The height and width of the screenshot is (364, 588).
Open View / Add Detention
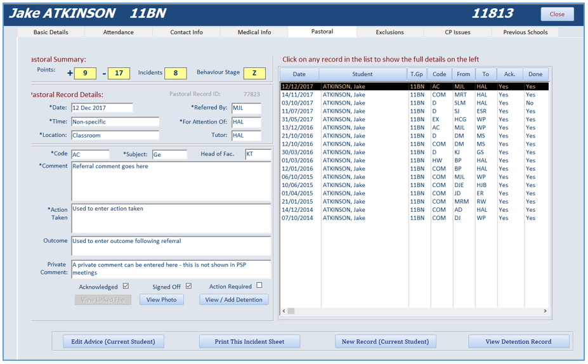pyautogui.click(x=233, y=299)
